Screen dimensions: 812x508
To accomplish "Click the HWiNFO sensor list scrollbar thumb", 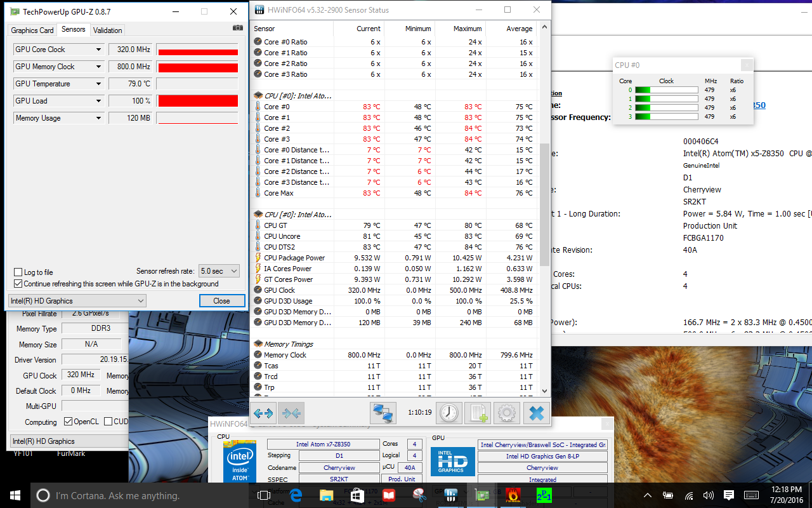I will [544, 204].
